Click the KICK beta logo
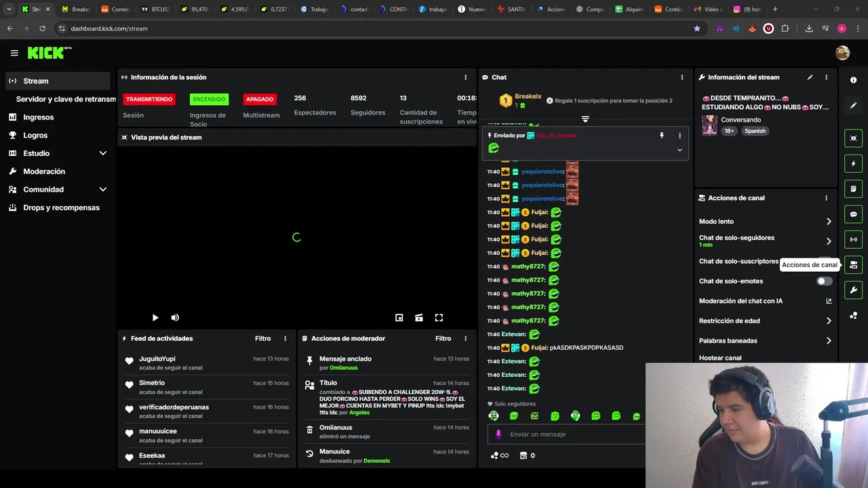This screenshot has height=488, width=868. click(x=50, y=53)
